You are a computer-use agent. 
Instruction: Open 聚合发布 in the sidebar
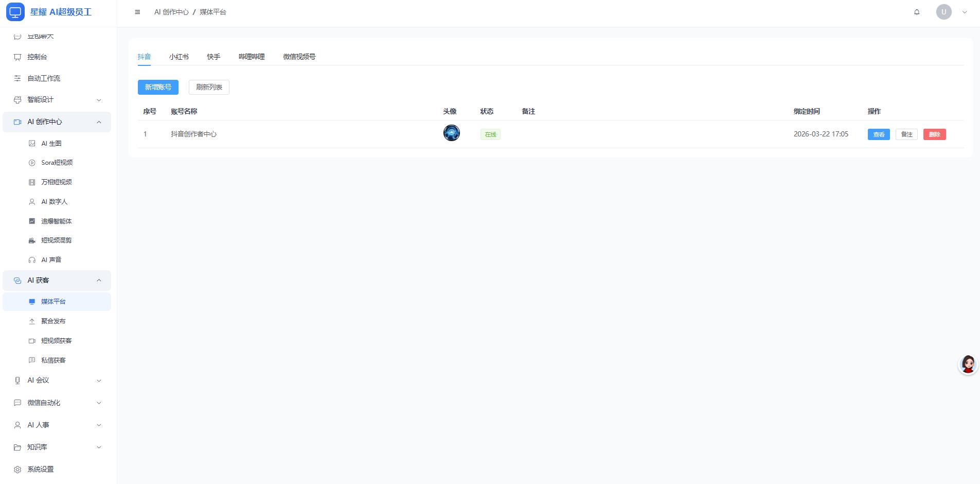coord(53,321)
